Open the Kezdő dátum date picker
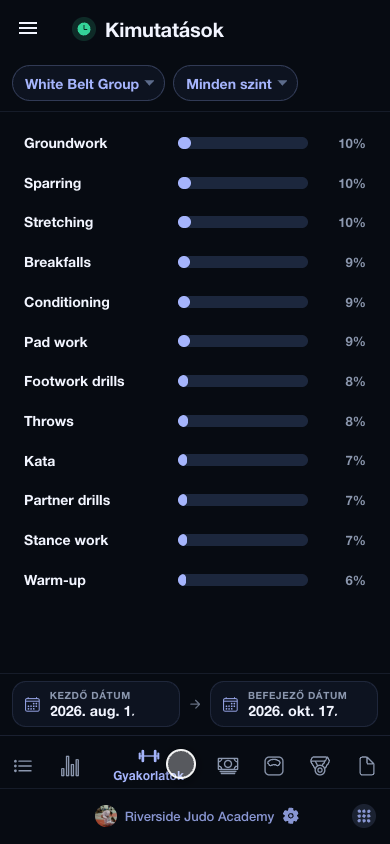The image size is (390, 844). tap(96, 704)
